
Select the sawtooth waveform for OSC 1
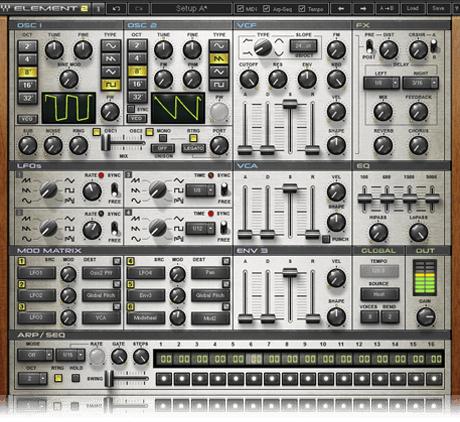click(x=111, y=59)
